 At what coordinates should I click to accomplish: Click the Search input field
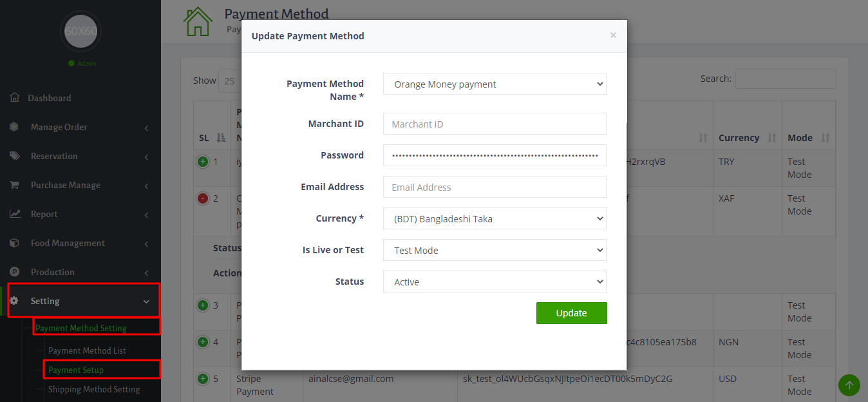click(x=785, y=79)
